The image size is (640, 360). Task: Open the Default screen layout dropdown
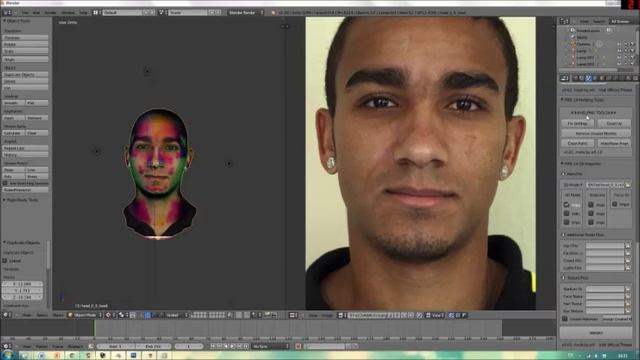coord(122,13)
